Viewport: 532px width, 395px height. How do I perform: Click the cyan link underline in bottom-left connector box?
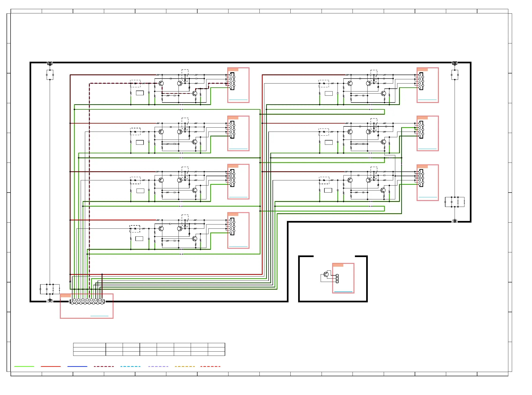(99, 316)
